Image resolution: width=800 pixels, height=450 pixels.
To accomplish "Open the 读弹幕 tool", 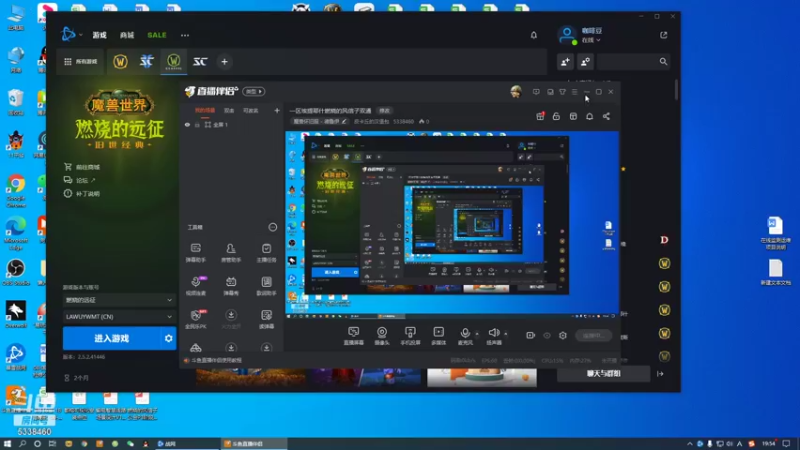I will [x=266, y=319].
